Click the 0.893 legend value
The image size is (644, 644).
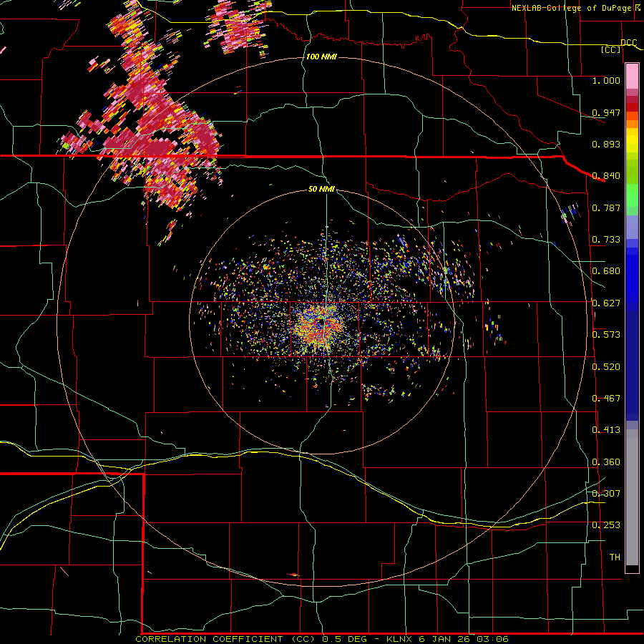tap(606, 144)
